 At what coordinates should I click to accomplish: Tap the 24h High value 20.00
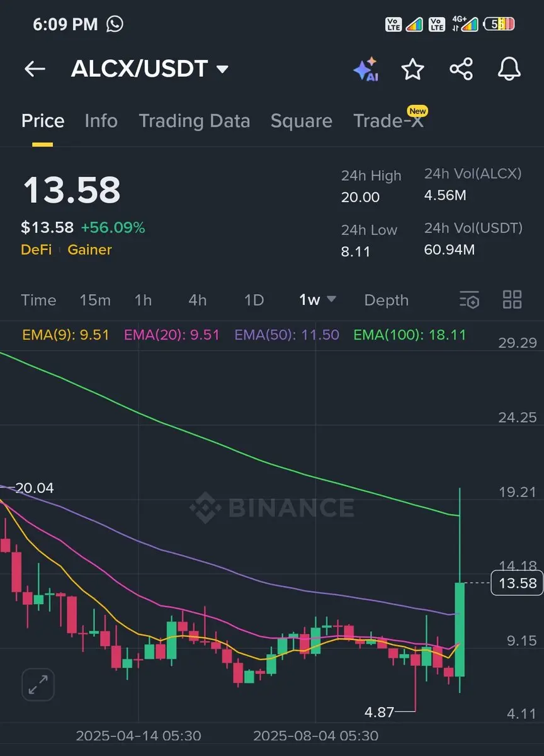pyautogui.click(x=360, y=197)
